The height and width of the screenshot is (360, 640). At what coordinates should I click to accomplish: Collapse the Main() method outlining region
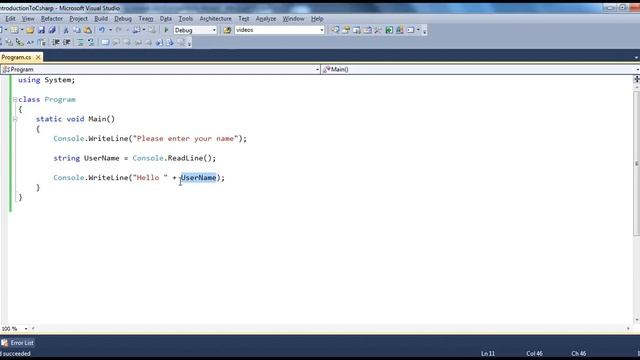coord(15,119)
